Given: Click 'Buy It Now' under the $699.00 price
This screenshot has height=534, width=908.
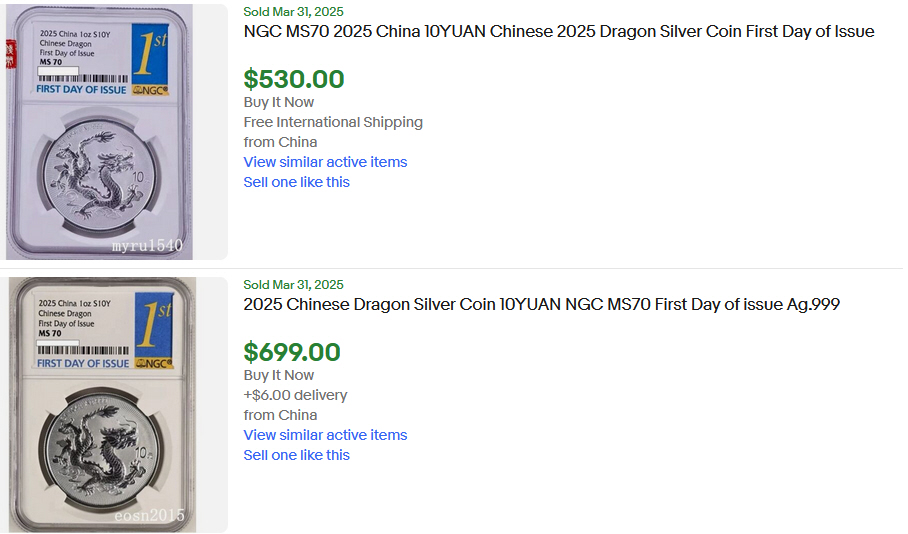Looking at the screenshot, I should 278,375.
